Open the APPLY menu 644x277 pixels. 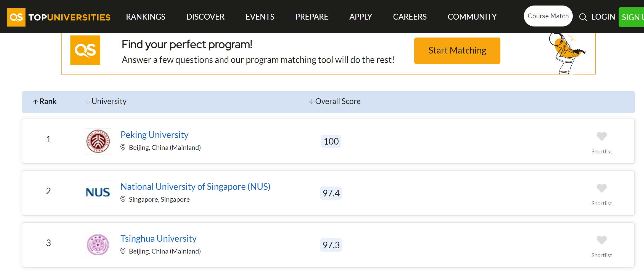[x=361, y=17]
